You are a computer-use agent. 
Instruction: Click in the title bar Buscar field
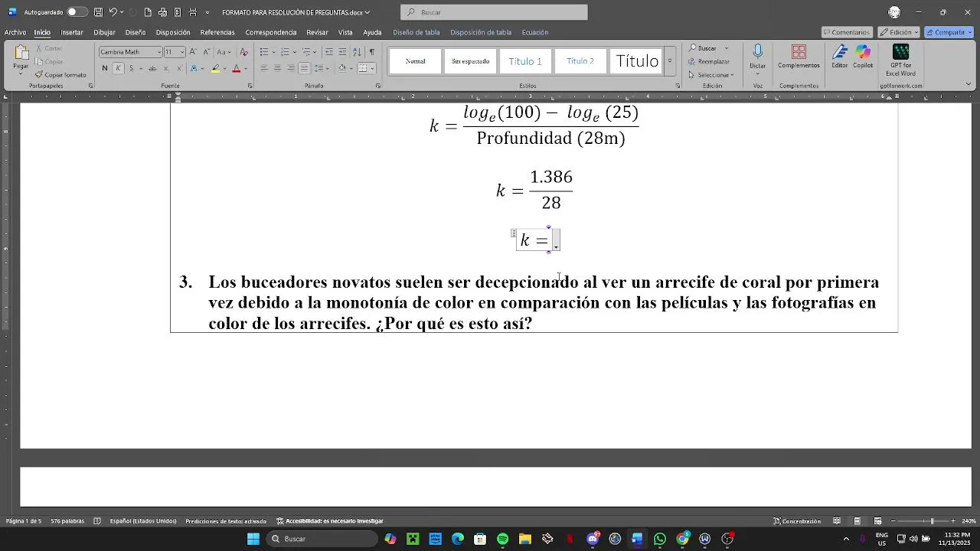pos(494,12)
